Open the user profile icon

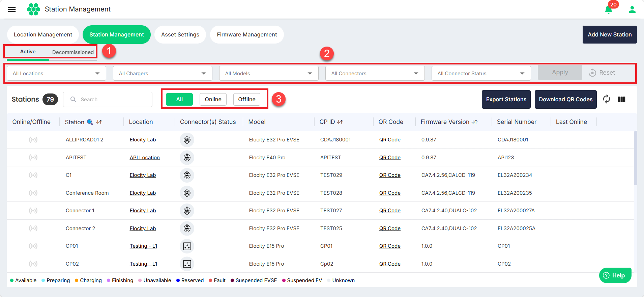point(632,9)
